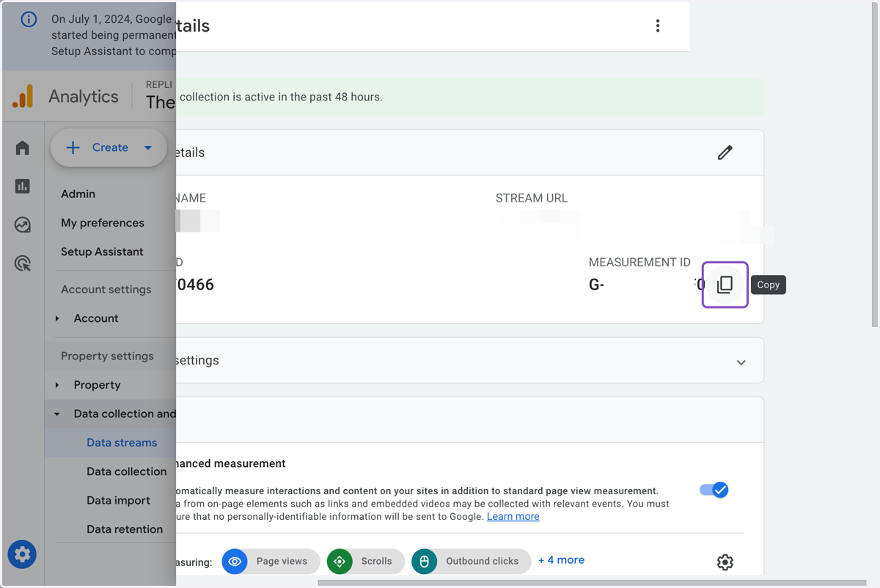880x588 pixels.
Task: Click the Google Analytics logo
Action: 23,96
